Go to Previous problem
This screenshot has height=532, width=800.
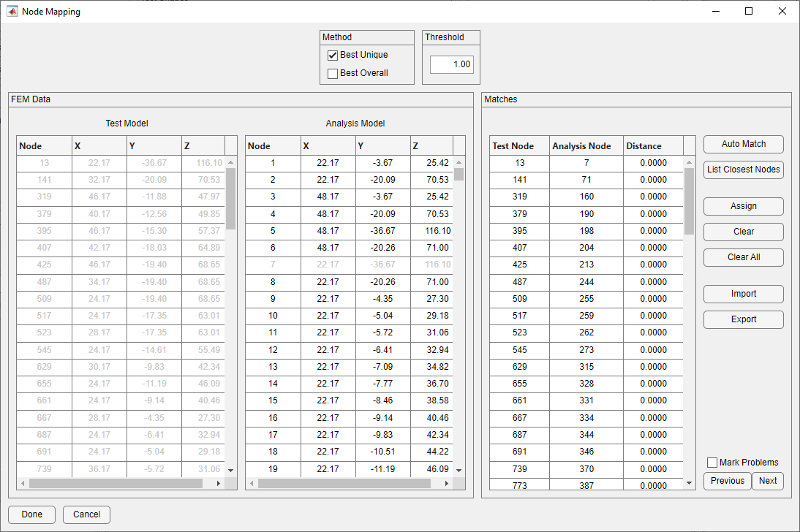728,481
